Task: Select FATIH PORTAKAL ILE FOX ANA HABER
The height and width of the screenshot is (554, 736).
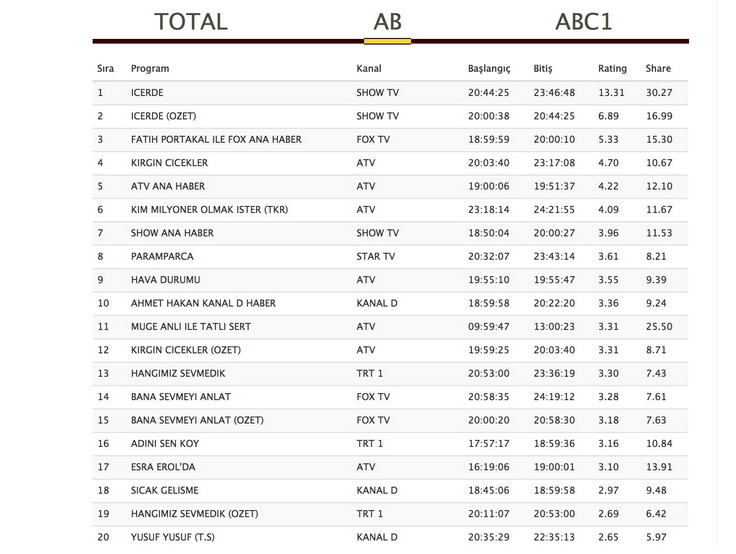Action: coord(216,139)
